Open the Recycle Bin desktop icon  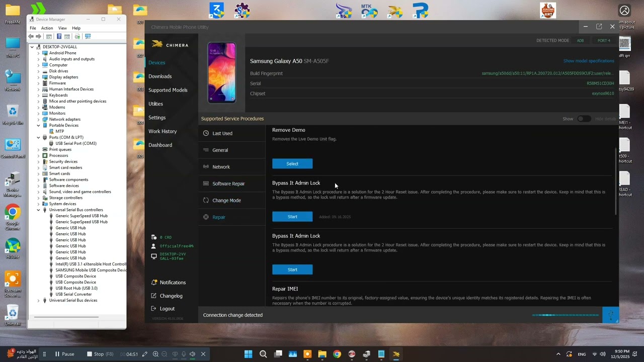click(x=13, y=115)
